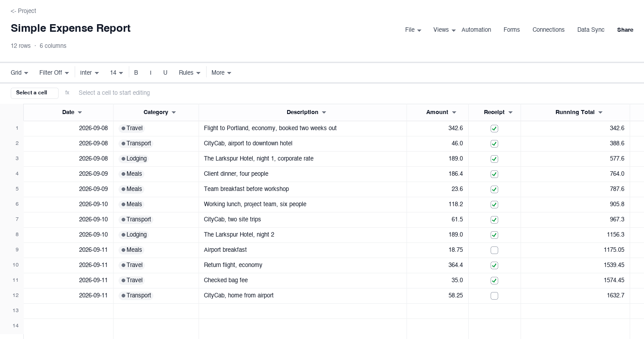Expand the Rules dropdown
The height and width of the screenshot is (339, 644).
[190, 72]
